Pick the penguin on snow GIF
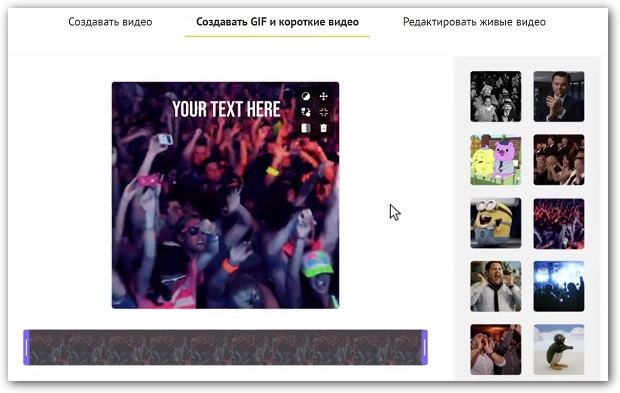Image resolution: width=620 pixels, height=393 pixels. pyautogui.click(x=559, y=350)
